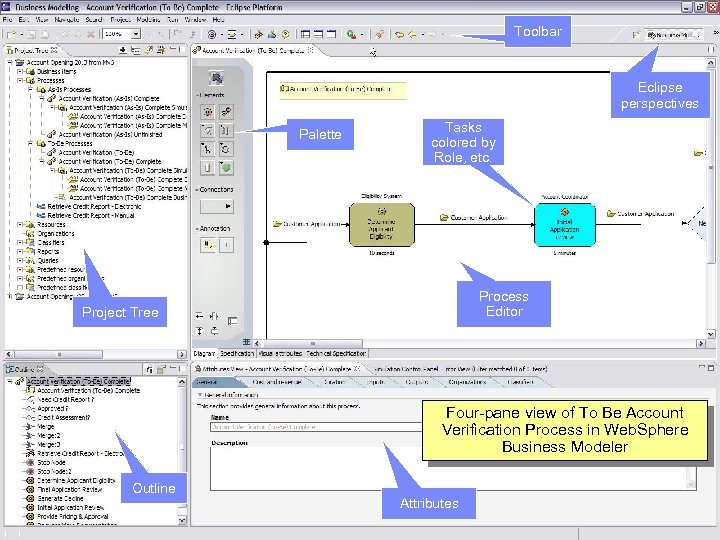The width and height of the screenshot is (720, 540).
Task: Switch to the Simulation Control Panel view tab
Action: [406, 369]
